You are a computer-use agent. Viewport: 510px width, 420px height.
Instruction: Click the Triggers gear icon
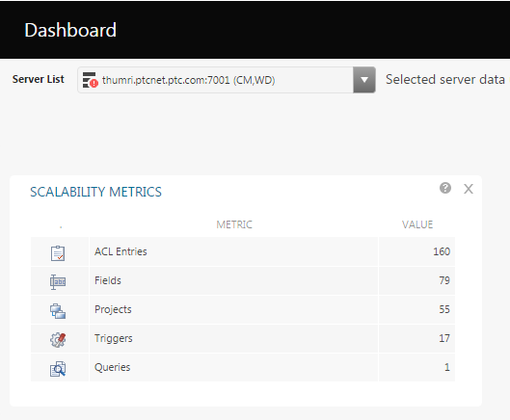coord(58,340)
